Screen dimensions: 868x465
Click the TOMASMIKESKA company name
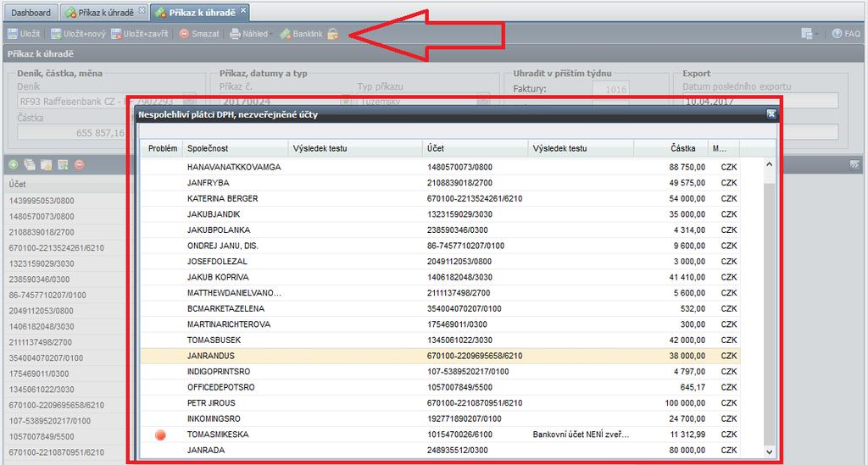(218, 435)
